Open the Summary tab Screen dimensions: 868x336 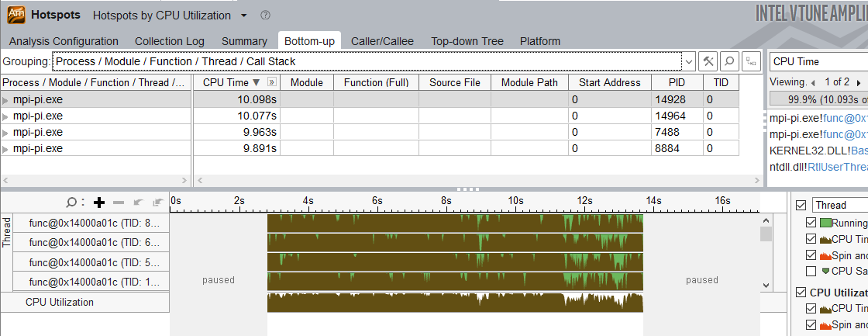point(244,42)
